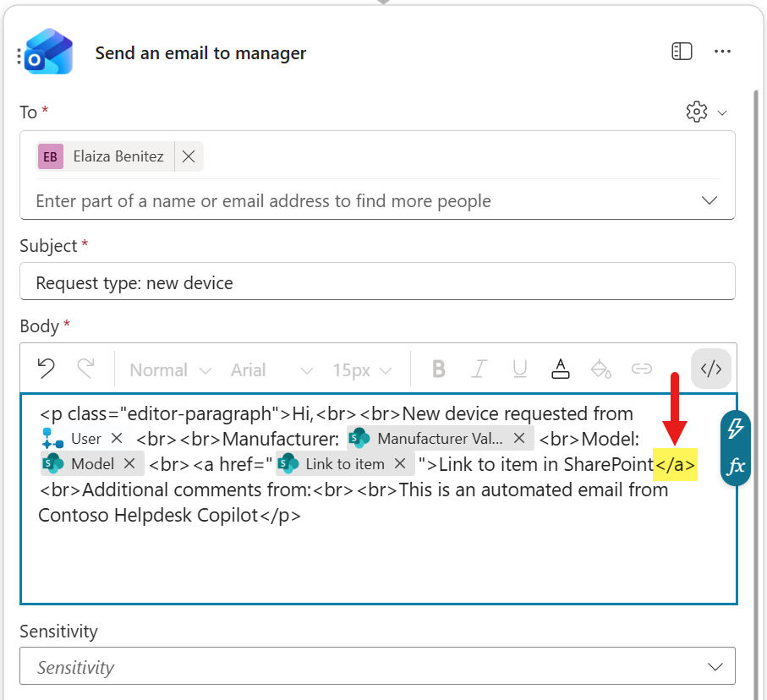Screen dimensions: 767x700
Task: Open the font color picker
Action: pos(560,369)
